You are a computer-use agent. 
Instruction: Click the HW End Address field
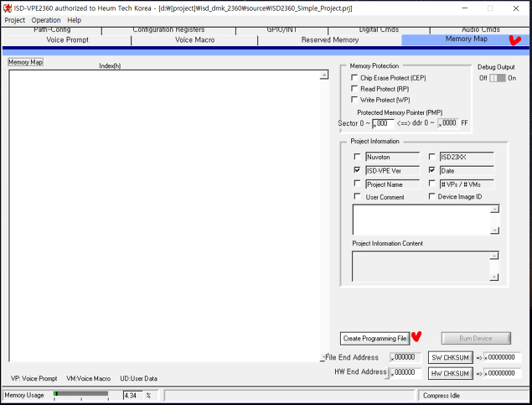click(405, 372)
